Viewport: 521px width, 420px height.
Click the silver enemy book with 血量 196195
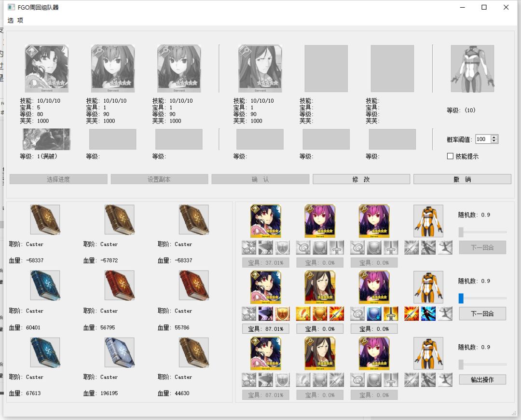coord(120,352)
